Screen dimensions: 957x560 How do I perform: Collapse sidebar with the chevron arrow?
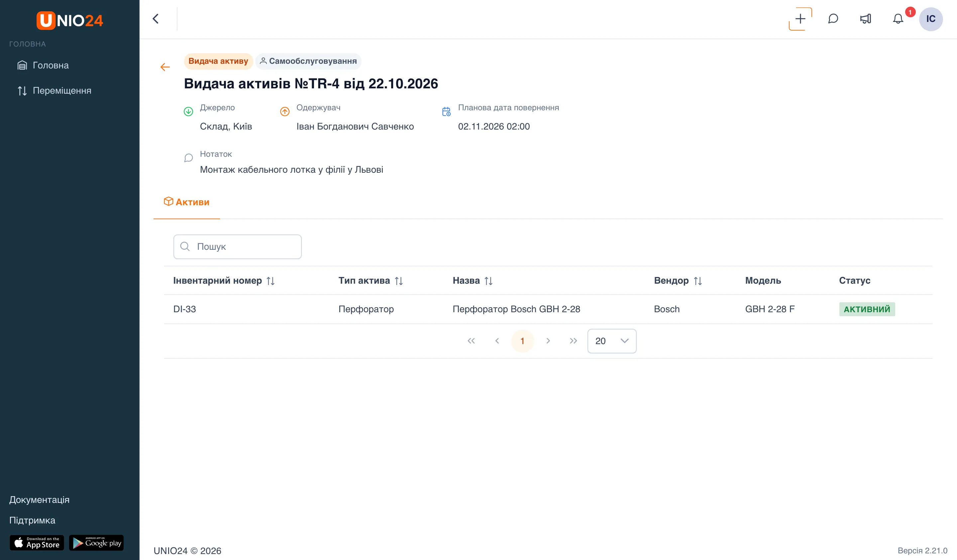(156, 19)
